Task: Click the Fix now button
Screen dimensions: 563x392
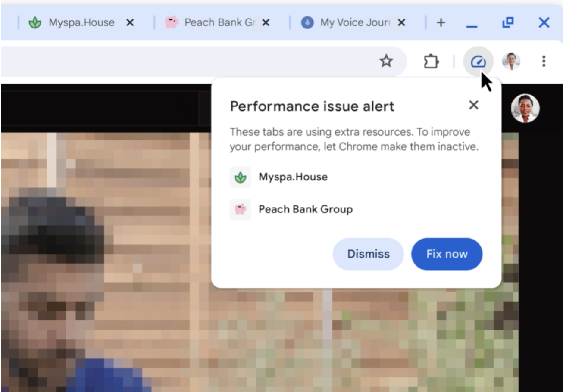Action: 447,254
